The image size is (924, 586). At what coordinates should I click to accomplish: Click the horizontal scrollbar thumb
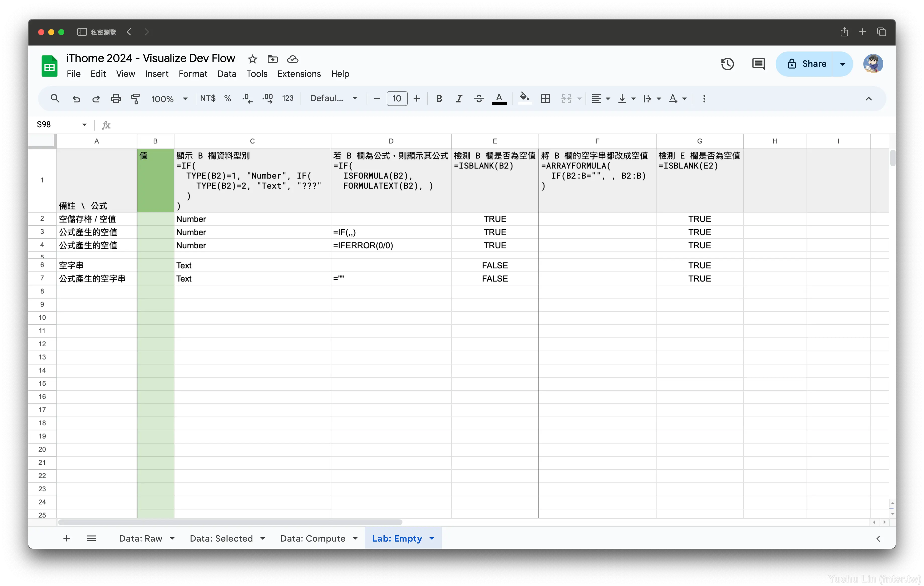click(x=230, y=522)
